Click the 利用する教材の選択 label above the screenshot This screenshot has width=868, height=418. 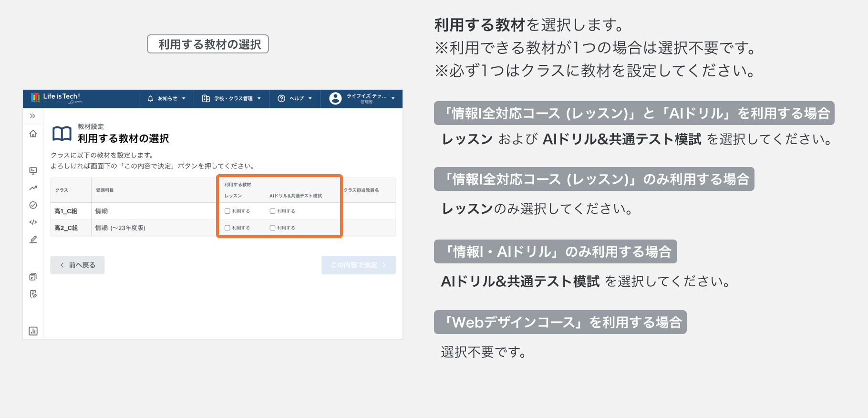[208, 44]
